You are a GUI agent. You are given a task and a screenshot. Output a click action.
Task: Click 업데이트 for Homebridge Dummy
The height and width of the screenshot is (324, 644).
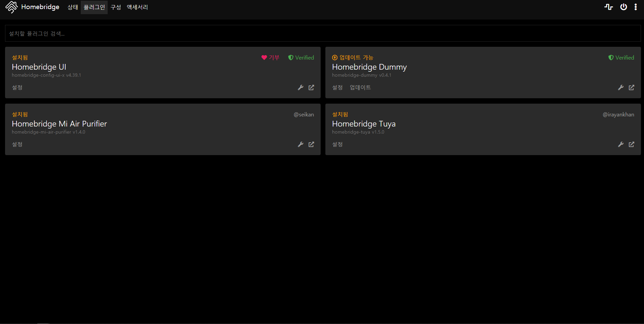tap(360, 87)
